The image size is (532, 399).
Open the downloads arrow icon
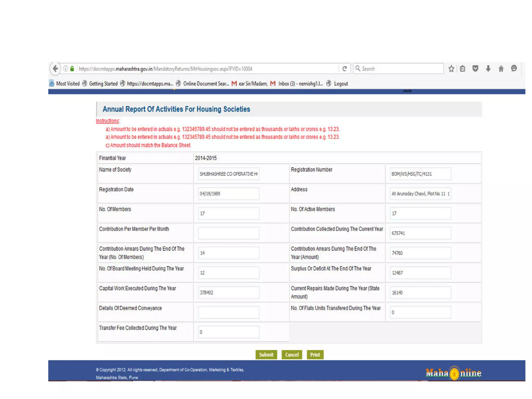click(488, 69)
